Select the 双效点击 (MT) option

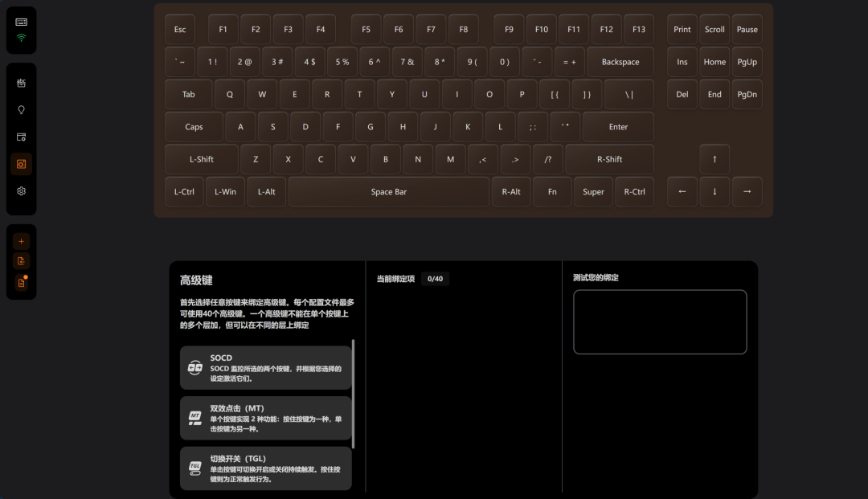click(x=266, y=418)
